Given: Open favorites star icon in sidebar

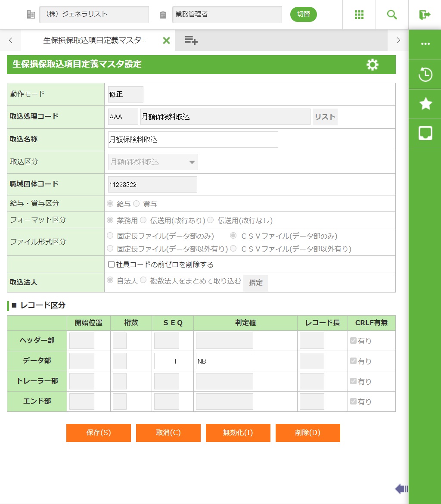Looking at the screenshot, I should [x=425, y=104].
